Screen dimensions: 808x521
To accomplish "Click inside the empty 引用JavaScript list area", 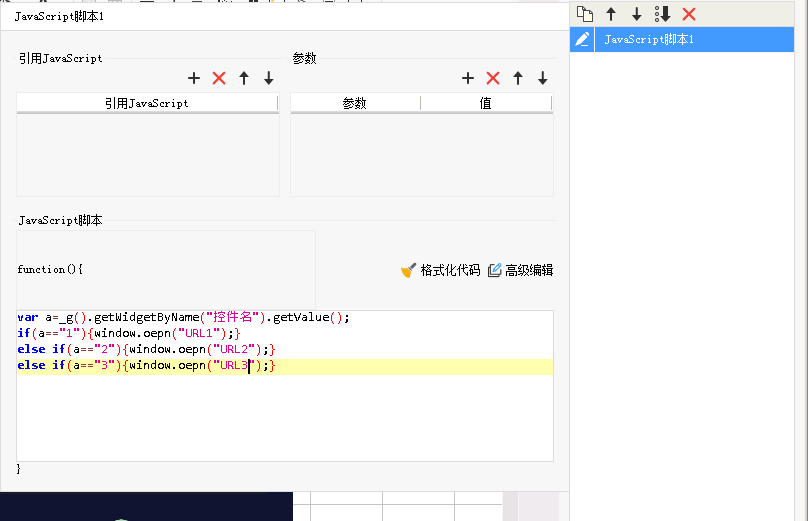I will click(x=148, y=155).
